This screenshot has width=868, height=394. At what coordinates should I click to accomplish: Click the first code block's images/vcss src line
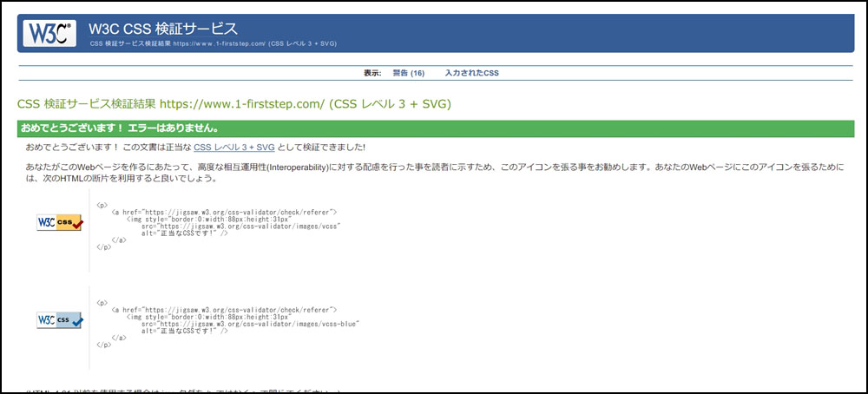coord(240,227)
